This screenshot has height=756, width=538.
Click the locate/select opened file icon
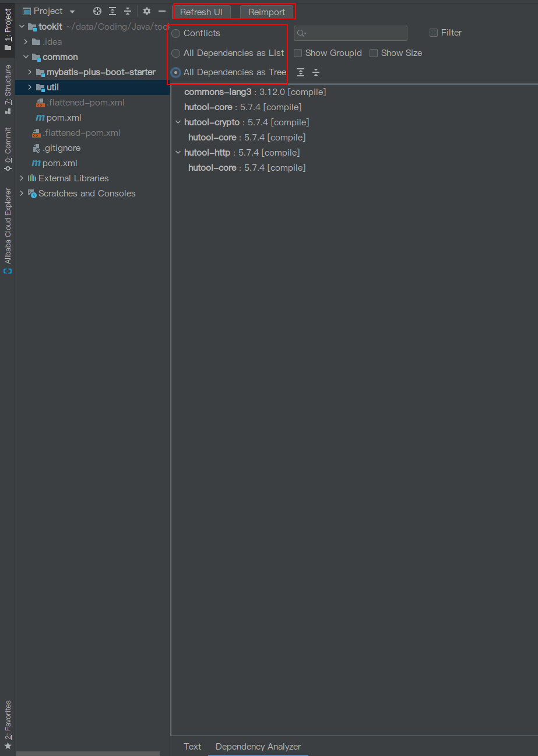pos(97,11)
